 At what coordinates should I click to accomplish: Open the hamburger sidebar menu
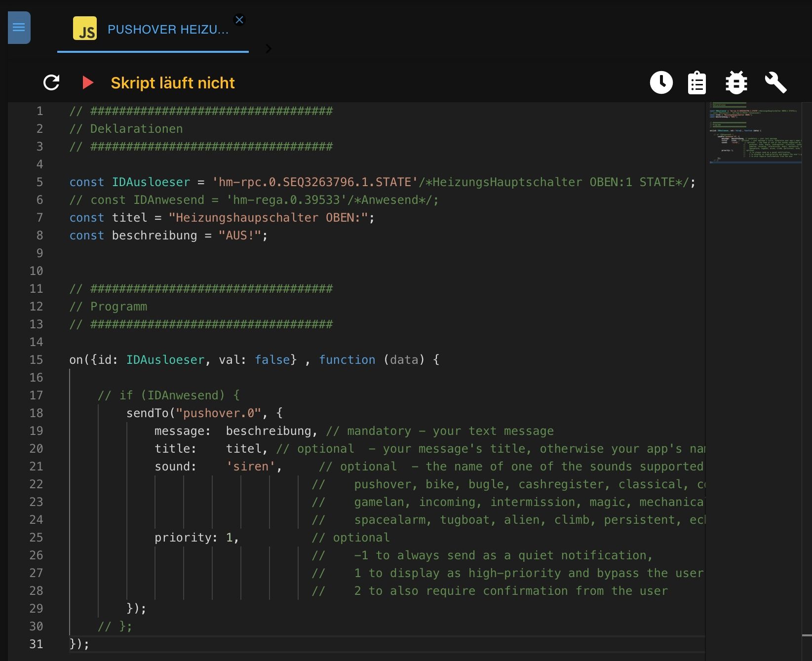[x=19, y=28]
